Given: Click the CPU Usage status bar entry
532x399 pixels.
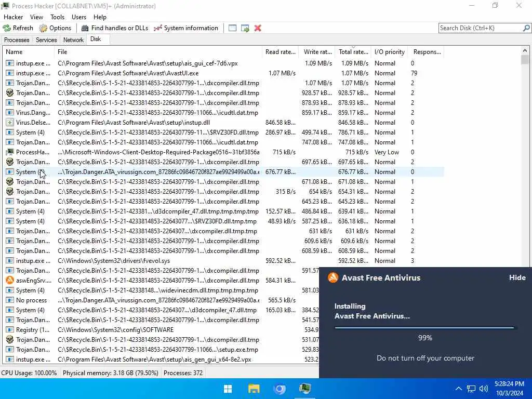Looking at the screenshot, I should 29,373.
